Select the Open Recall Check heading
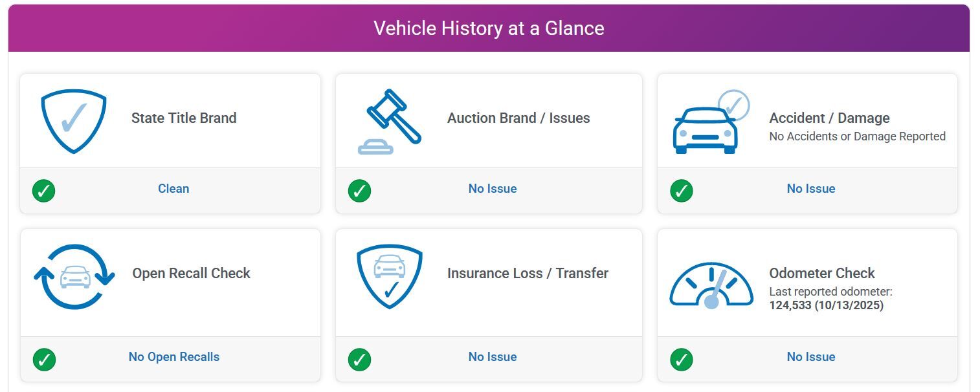980x392 pixels. tap(191, 274)
